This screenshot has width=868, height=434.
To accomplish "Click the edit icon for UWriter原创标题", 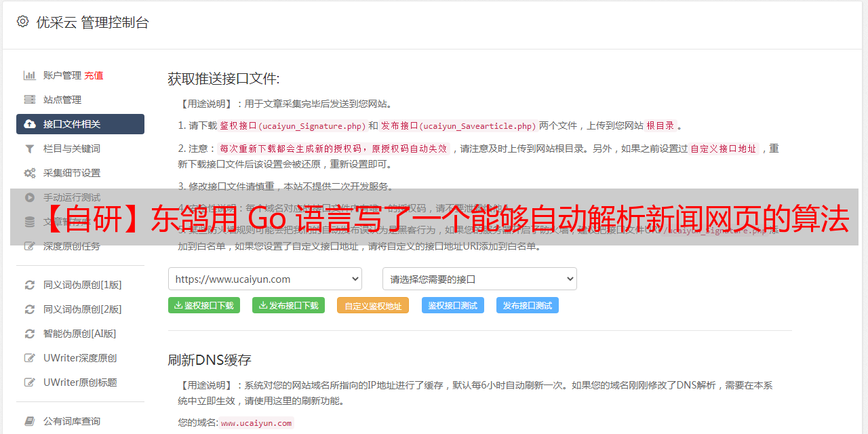I will point(30,382).
